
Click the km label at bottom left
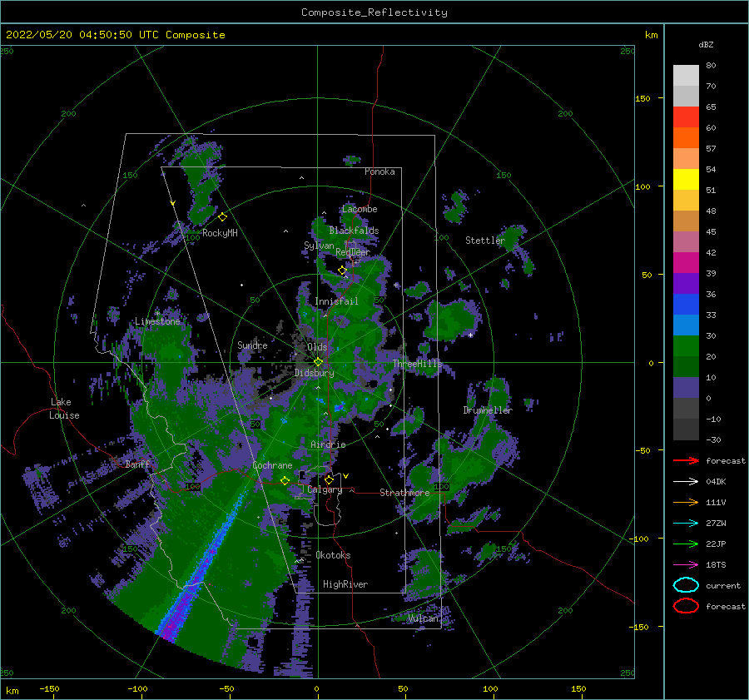click(x=12, y=691)
